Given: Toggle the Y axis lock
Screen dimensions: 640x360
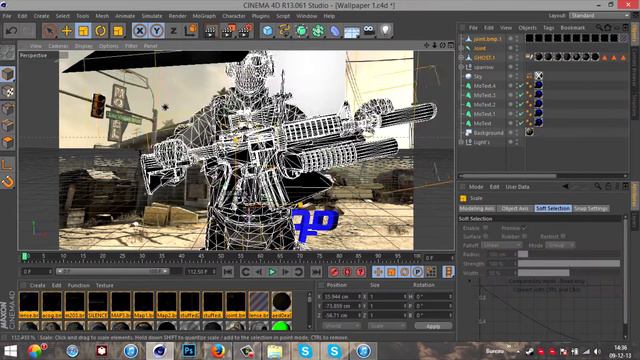Looking at the screenshot, I should [x=157, y=31].
